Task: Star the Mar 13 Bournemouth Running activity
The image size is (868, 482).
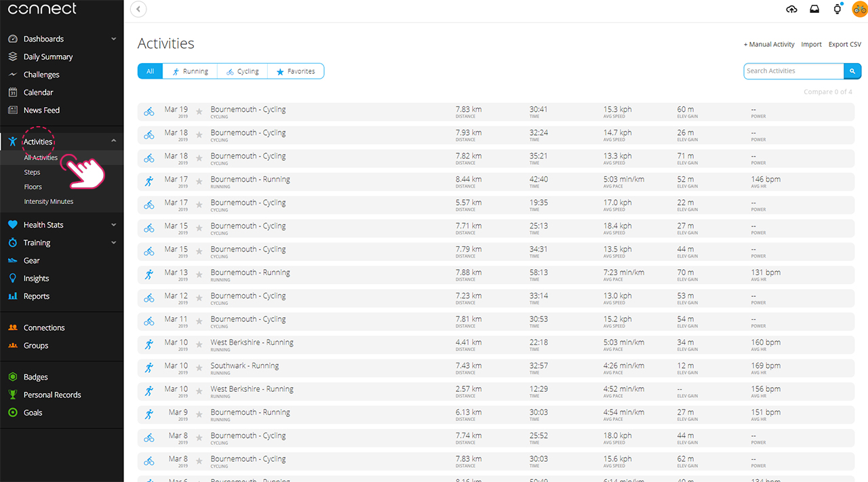Action: [x=199, y=275]
